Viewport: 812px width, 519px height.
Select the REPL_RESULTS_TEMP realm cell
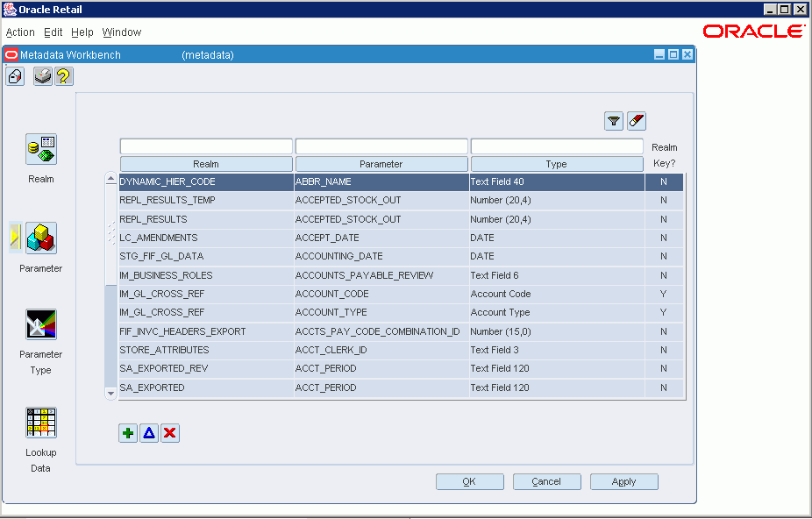(206, 201)
